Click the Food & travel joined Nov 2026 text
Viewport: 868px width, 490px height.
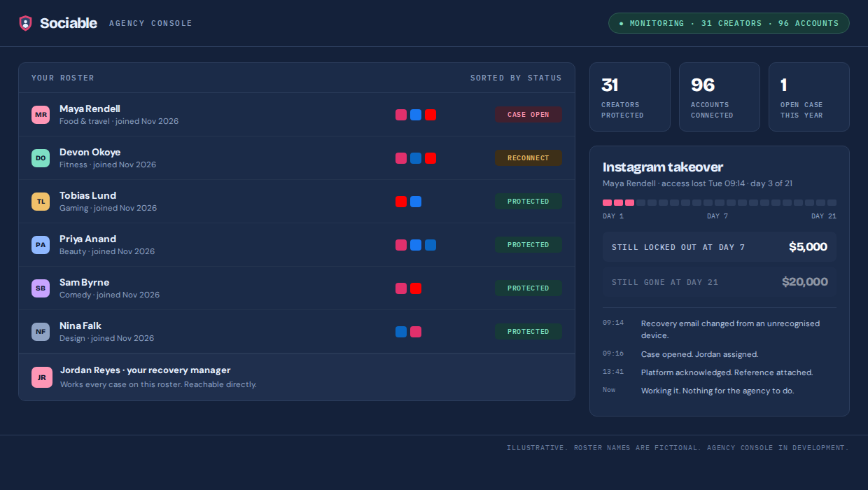coord(119,121)
